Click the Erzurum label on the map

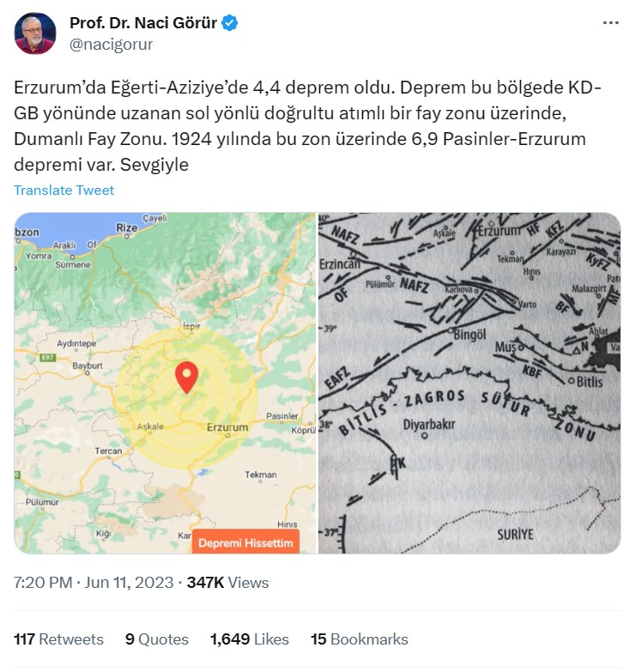coord(227,427)
